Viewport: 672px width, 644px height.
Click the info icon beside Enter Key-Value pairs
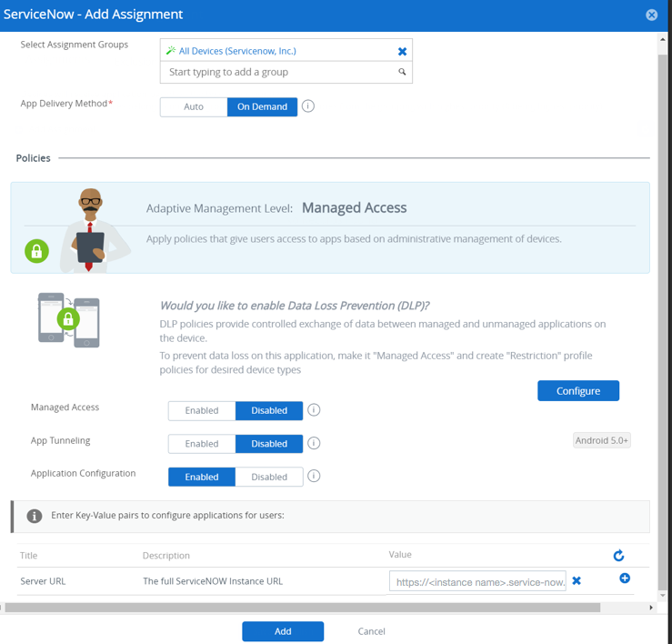[35, 516]
